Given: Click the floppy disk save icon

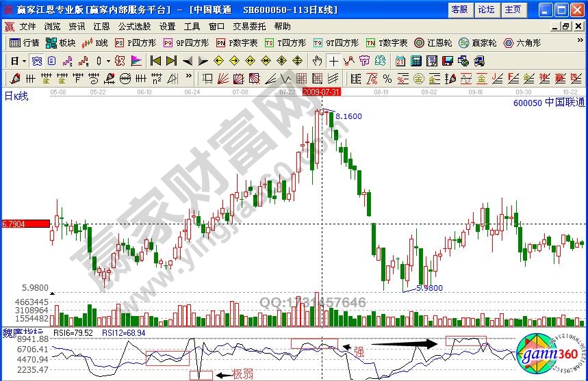Looking at the screenshot, I should [x=448, y=60].
